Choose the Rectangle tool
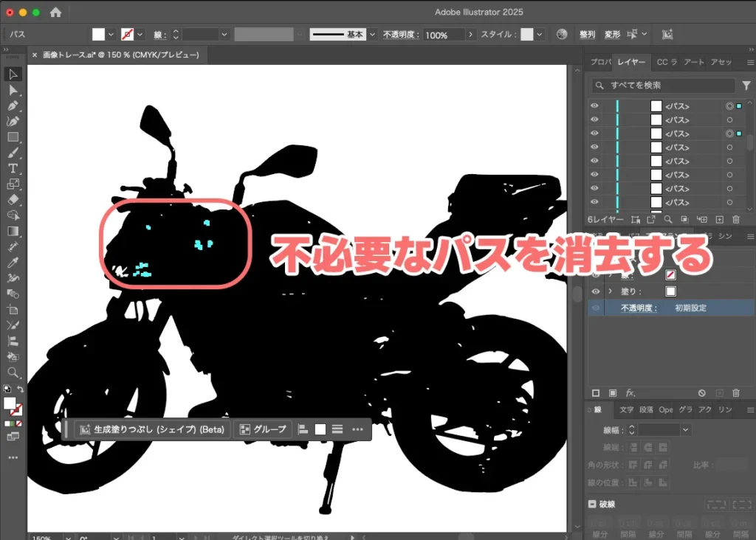Screen dimensions: 756x540 [x=13, y=137]
